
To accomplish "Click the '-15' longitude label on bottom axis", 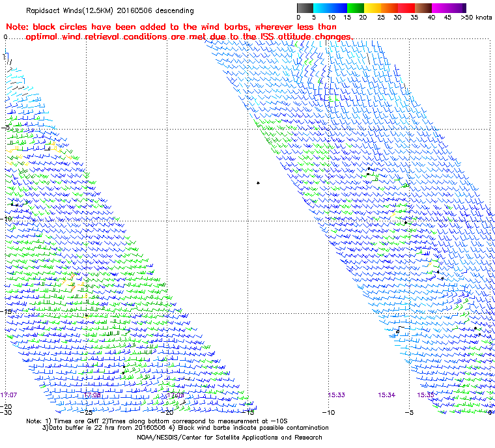I will pos(248,412).
